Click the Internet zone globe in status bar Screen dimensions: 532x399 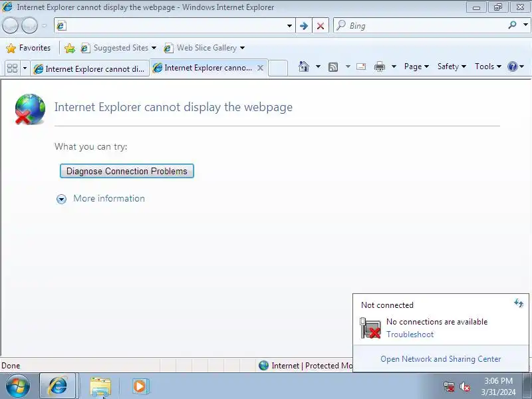263,365
